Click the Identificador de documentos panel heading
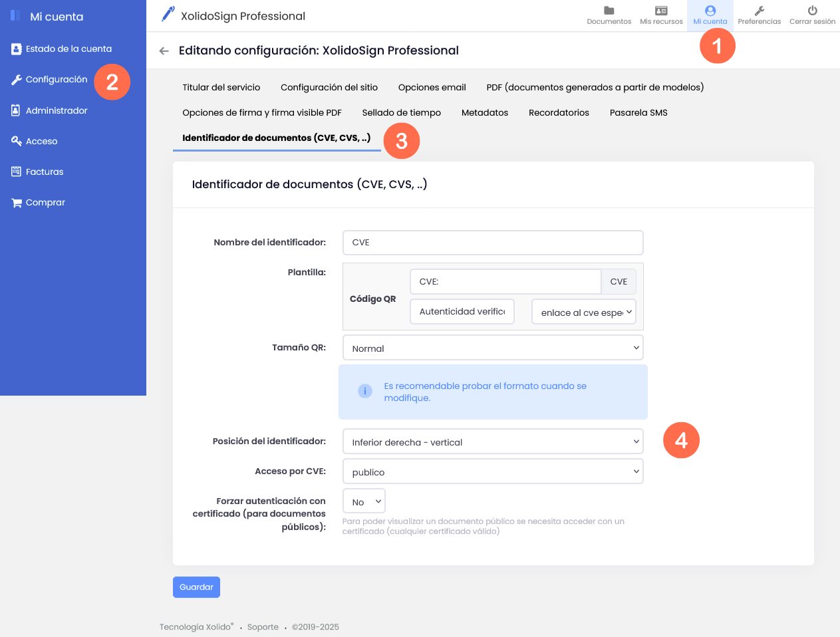The height and width of the screenshot is (637, 840). 309,184
